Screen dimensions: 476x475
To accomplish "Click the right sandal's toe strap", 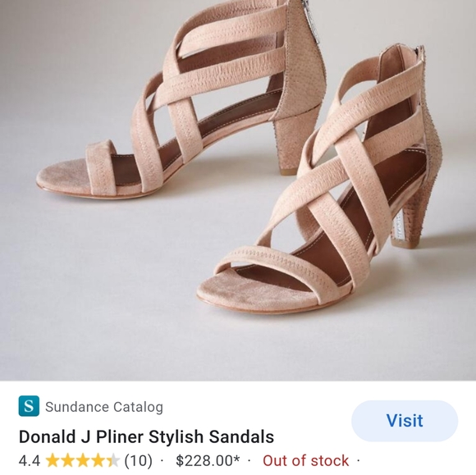I will [279, 270].
